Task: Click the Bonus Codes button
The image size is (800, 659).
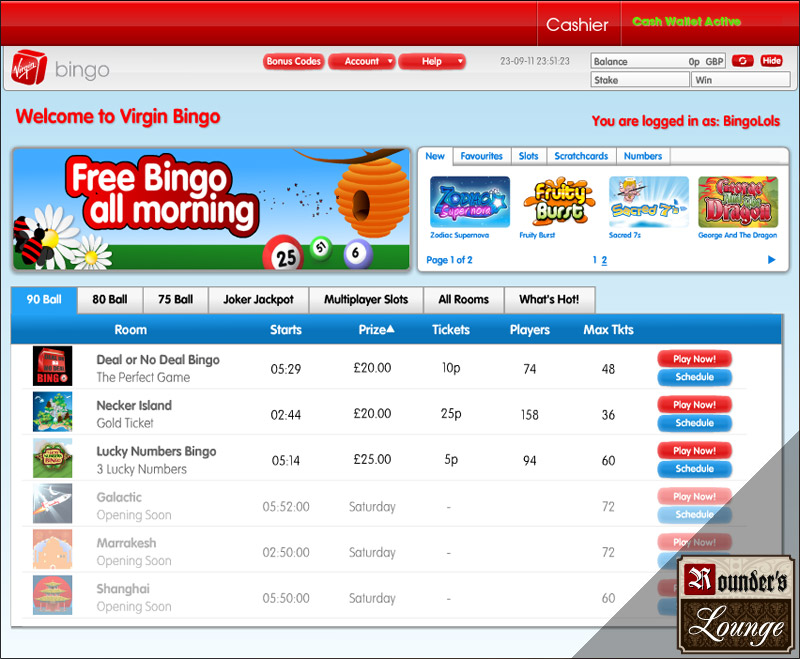Action: coord(293,61)
